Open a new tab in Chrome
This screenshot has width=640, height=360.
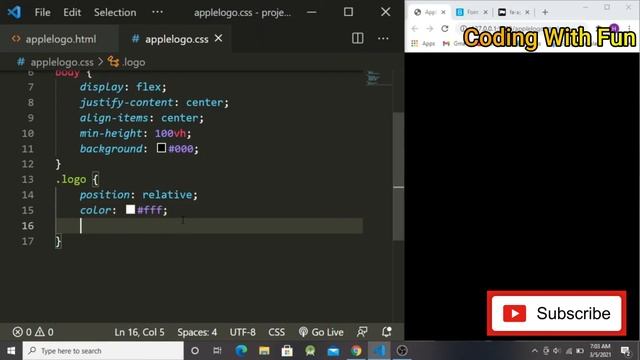[x=545, y=12]
